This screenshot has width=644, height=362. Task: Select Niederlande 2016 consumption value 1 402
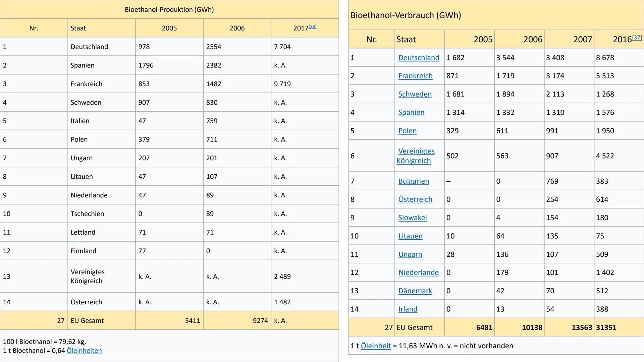pyautogui.click(x=605, y=273)
